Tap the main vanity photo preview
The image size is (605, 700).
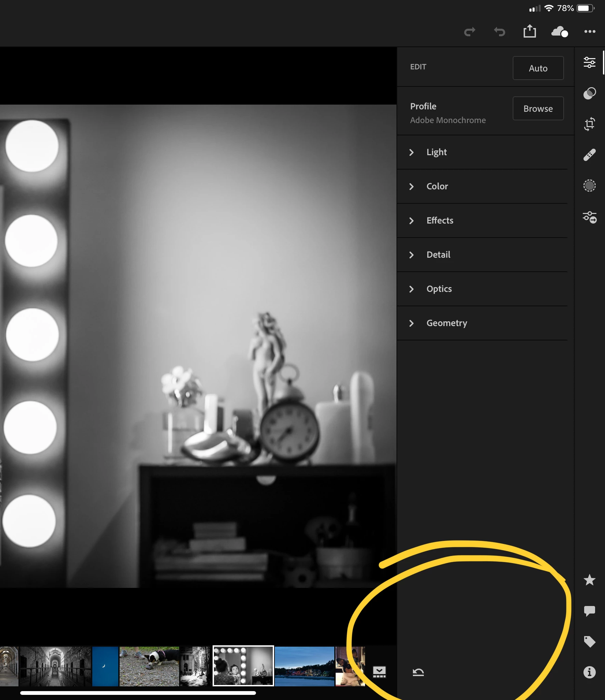pyautogui.click(x=198, y=346)
